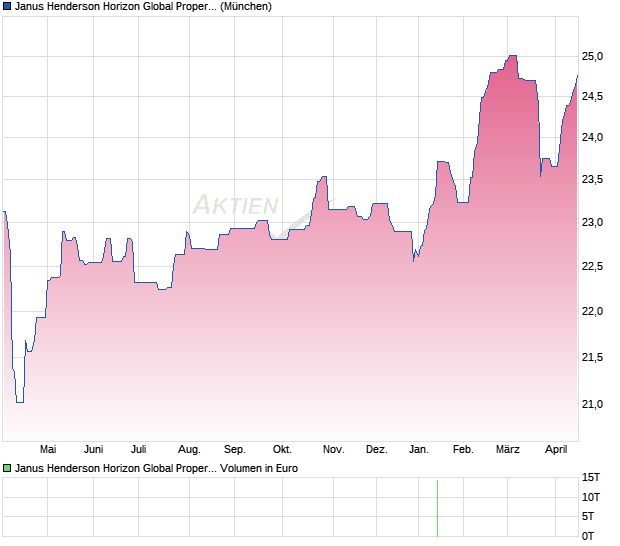This screenshot has width=620, height=546.
Task: Click the 23,5 price axis label
Action: (592, 179)
